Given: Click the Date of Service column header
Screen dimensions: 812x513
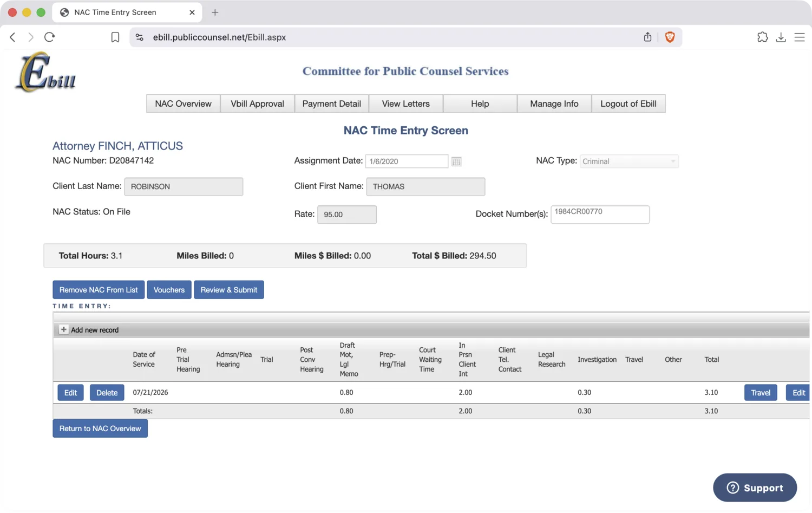Looking at the screenshot, I should click(x=144, y=360).
